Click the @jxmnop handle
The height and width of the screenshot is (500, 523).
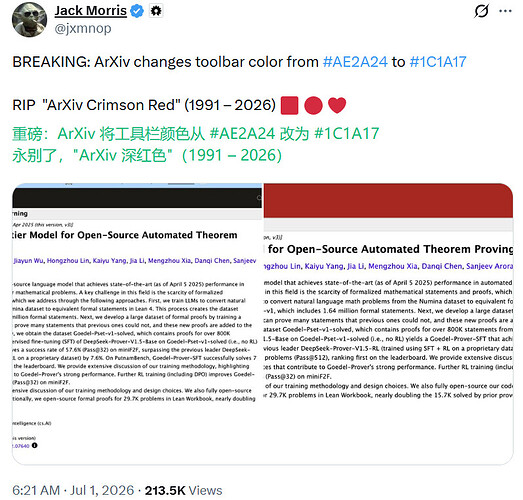(83, 28)
